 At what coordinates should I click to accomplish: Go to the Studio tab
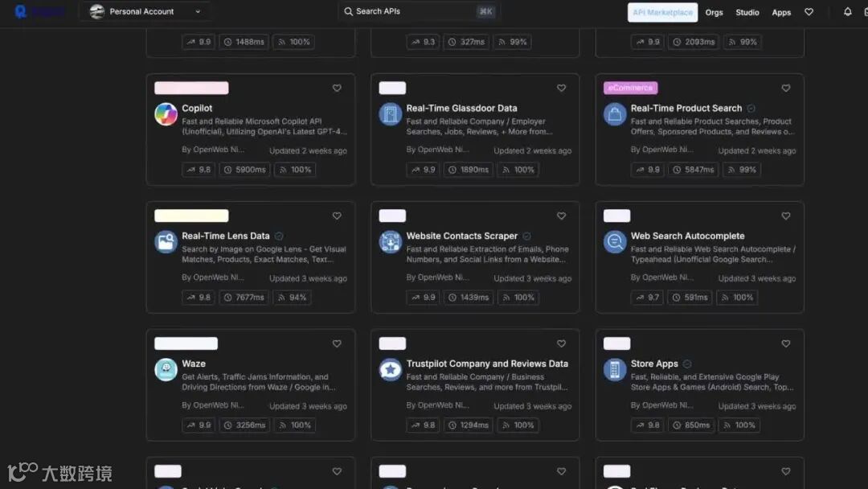pyautogui.click(x=747, y=12)
